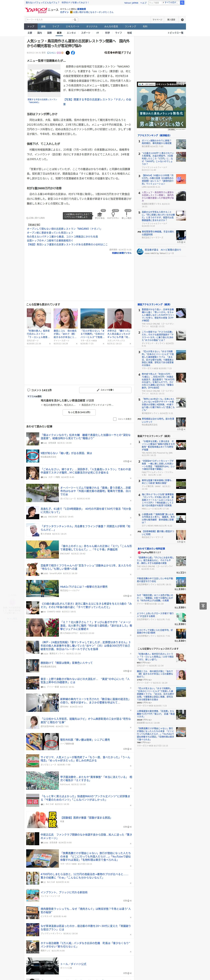Open the NAGANO restaurant photo thumbnail
The width and height of the screenshot is (210, 980).
tap(44, 81)
